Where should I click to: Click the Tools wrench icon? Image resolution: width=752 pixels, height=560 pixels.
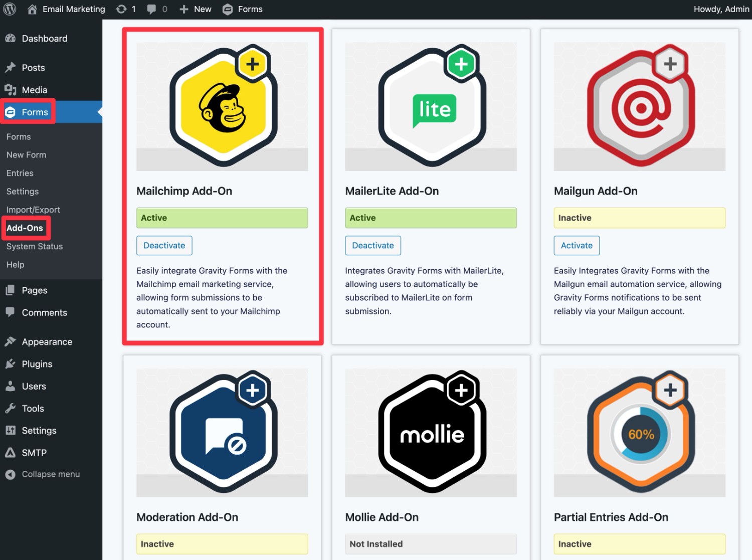10,408
